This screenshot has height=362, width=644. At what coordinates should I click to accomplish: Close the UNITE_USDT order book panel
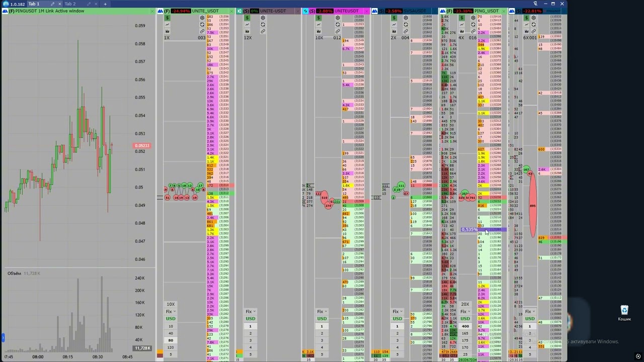click(x=232, y=11)
